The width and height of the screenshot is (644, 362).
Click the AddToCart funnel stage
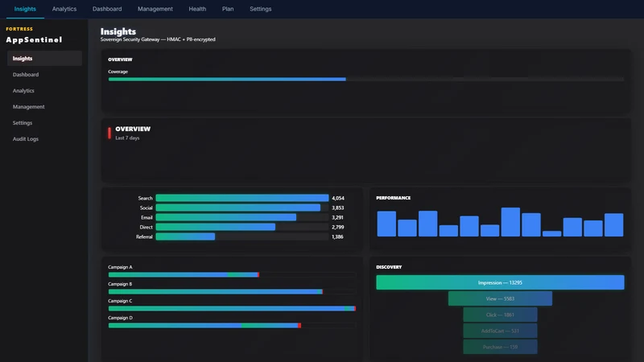click(500, 331)
